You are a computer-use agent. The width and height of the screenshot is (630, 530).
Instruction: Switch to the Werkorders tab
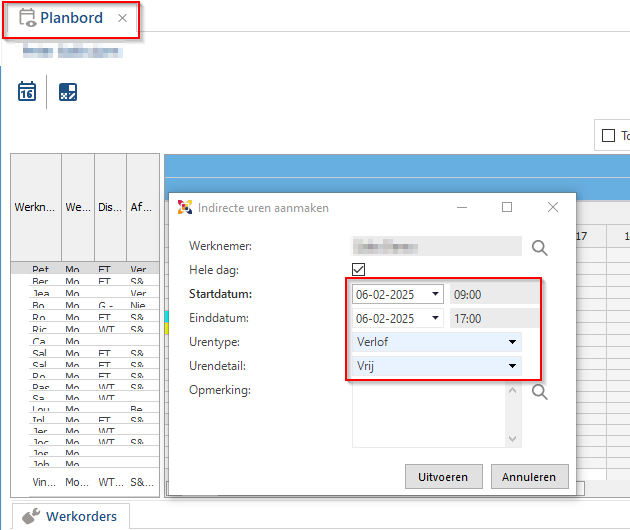click(x=71, y=516)
